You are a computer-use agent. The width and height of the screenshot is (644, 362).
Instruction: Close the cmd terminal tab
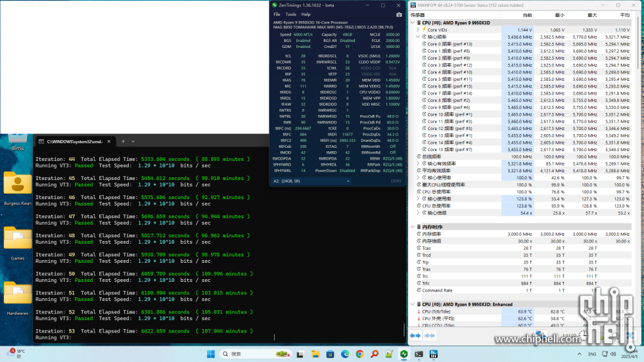109,142
